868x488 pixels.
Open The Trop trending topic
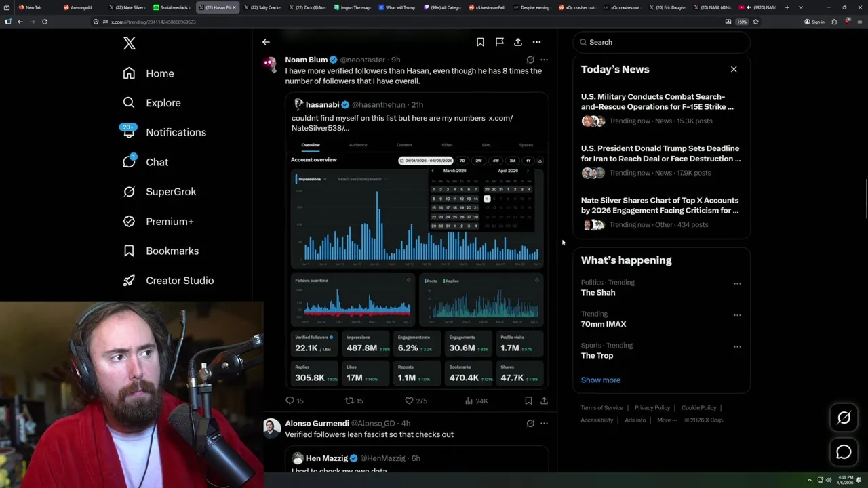point(597,356)
